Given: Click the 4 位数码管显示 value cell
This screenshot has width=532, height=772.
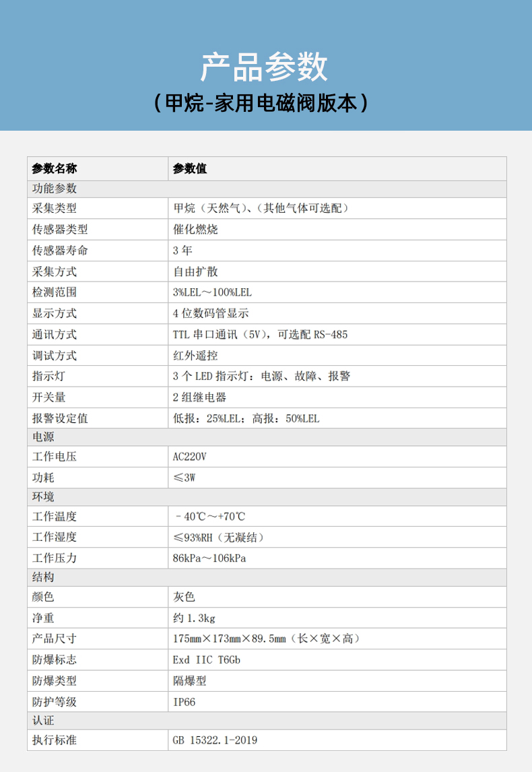Looking at the screenshot, I should point(337,313).
